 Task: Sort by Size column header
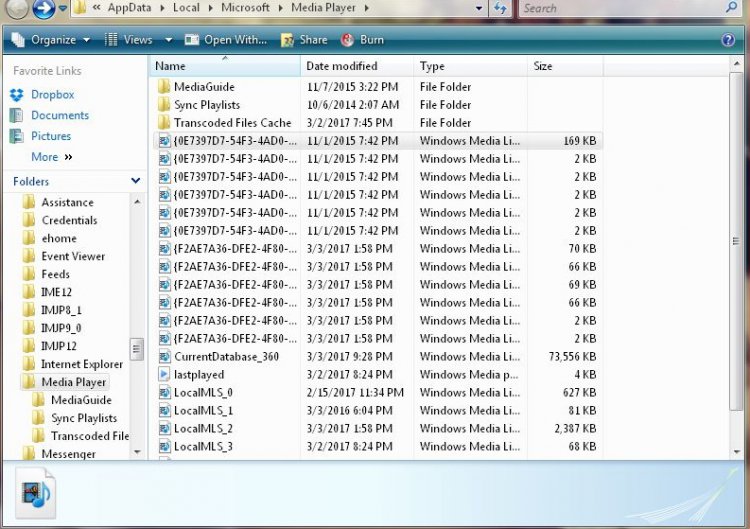click(x=565, y=66)
